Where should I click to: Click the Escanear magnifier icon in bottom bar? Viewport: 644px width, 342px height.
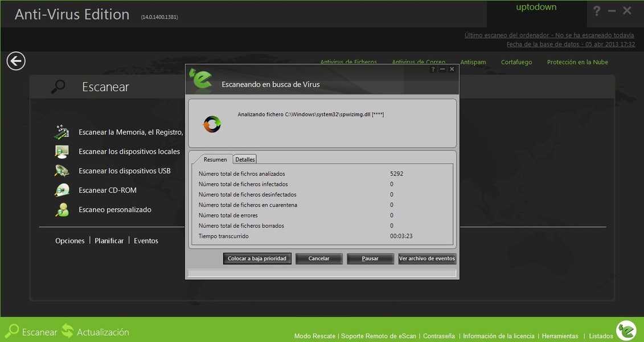pos(11,331)
